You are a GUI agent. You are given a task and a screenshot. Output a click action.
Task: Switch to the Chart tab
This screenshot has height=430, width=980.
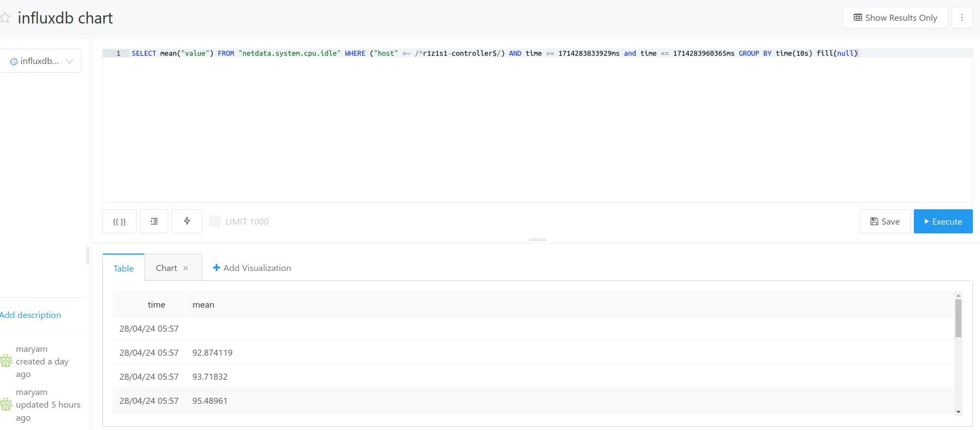click(166, 268)
